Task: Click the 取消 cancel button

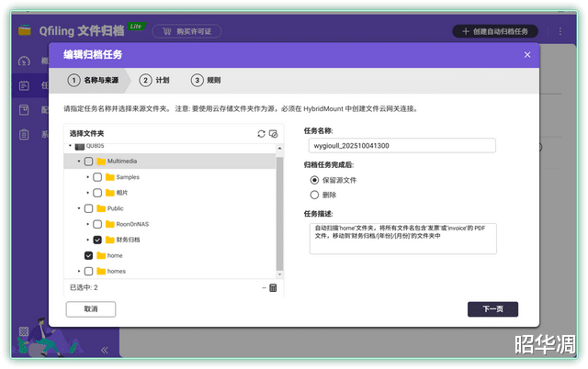Action: pos(91,309)
